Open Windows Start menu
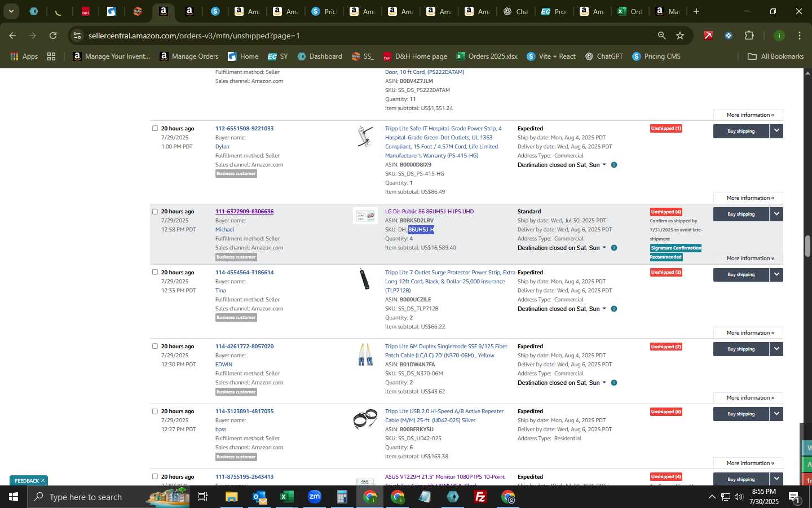The width and height of the screenshot is (812, 508). click(14, 497)
